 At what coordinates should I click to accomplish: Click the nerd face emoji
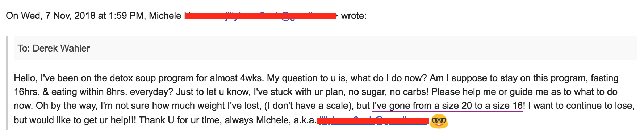[439, 121]
